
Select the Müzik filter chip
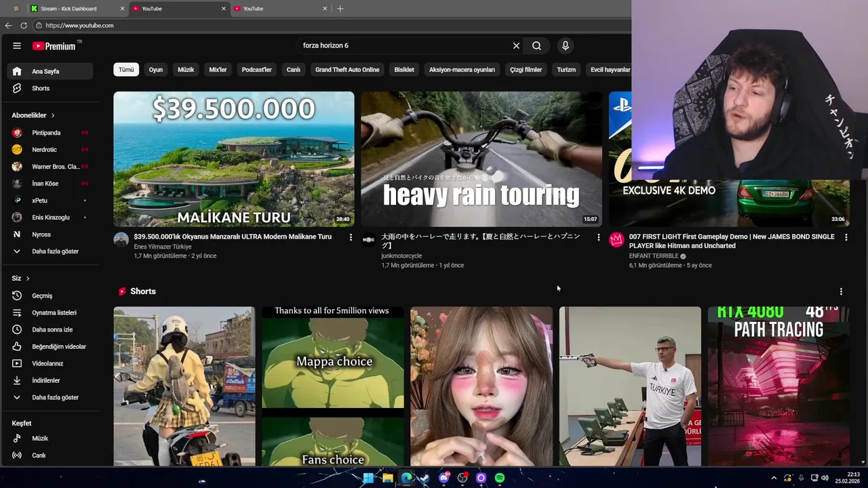click(x=186, y=70)
